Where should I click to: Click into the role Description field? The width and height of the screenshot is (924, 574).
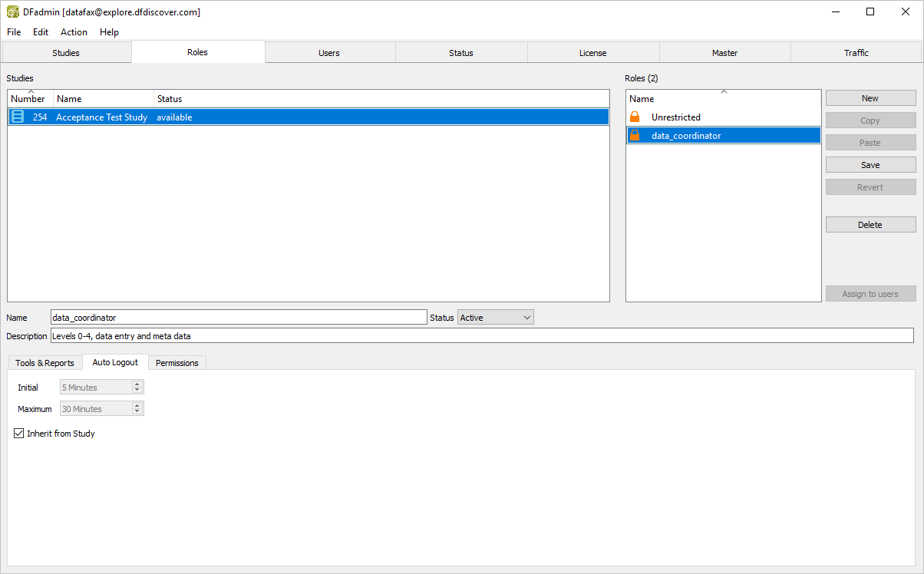coord(481,336)
